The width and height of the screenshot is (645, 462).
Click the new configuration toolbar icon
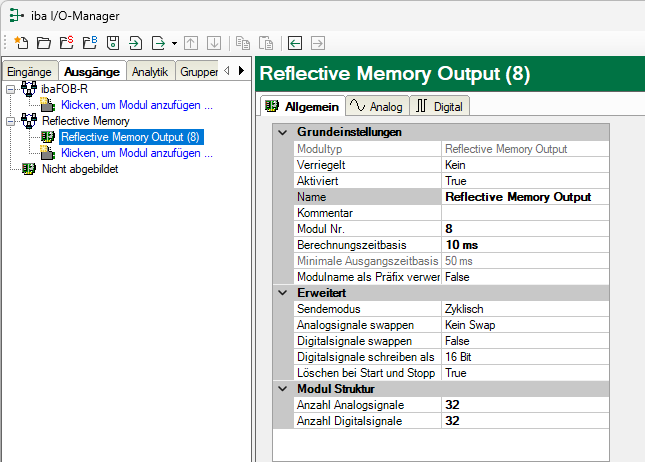22,43
